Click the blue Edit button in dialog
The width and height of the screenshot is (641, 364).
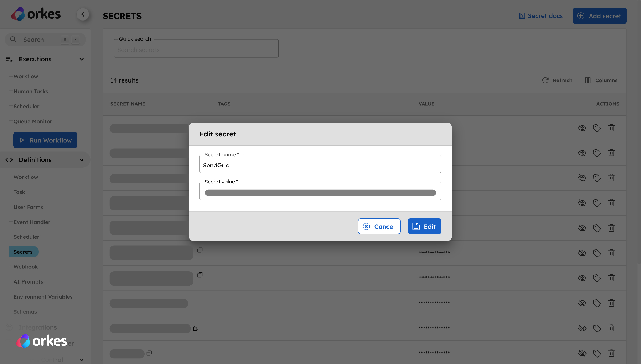424,226
